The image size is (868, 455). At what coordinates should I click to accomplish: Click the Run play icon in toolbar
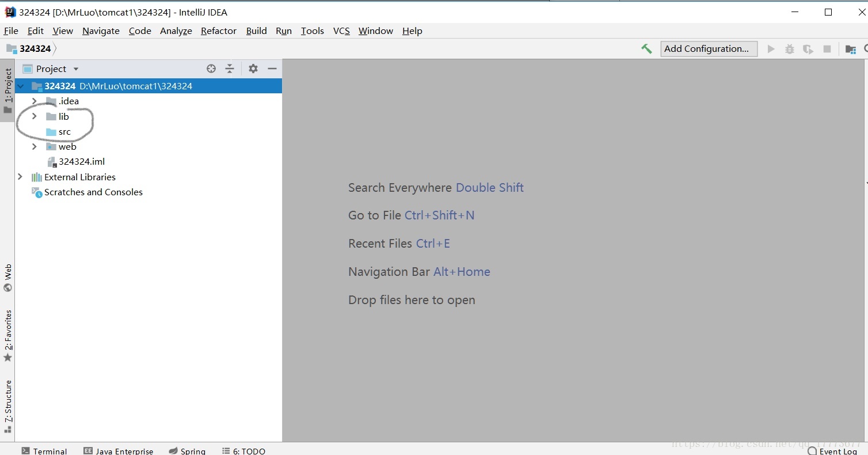pyautogui.click(x=771, y=49)
